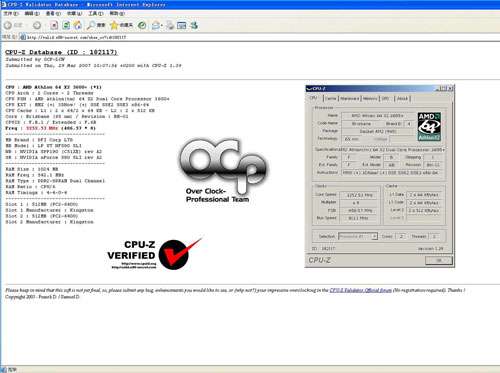The image size is (500, 373).
Task: Stop page loading with the red X icon
Action: (x=54, y=25)
